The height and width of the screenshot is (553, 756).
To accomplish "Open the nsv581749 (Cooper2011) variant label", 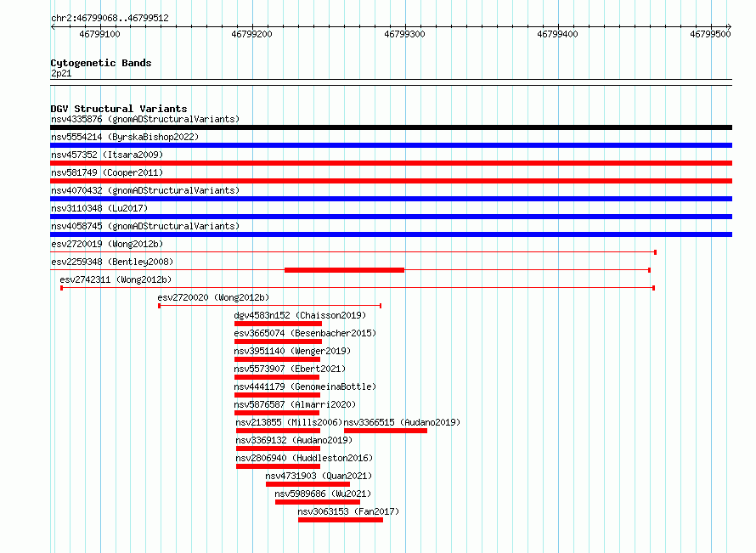I will pos(107,172).
